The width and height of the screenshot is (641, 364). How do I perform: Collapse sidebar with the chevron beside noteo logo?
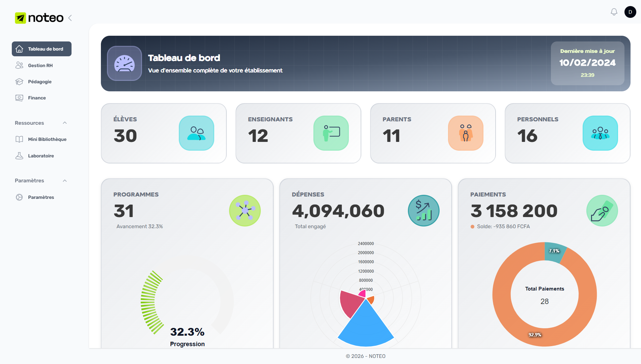pos(70,18)
